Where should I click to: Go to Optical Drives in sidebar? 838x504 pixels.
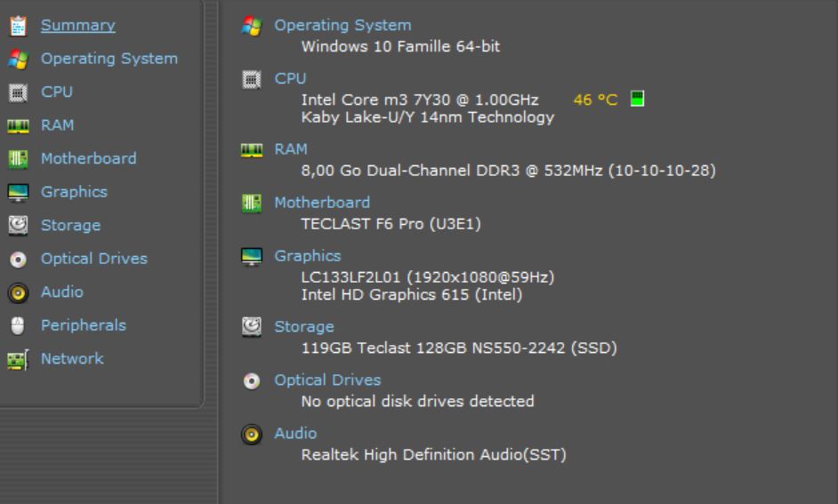click(94, 259)
